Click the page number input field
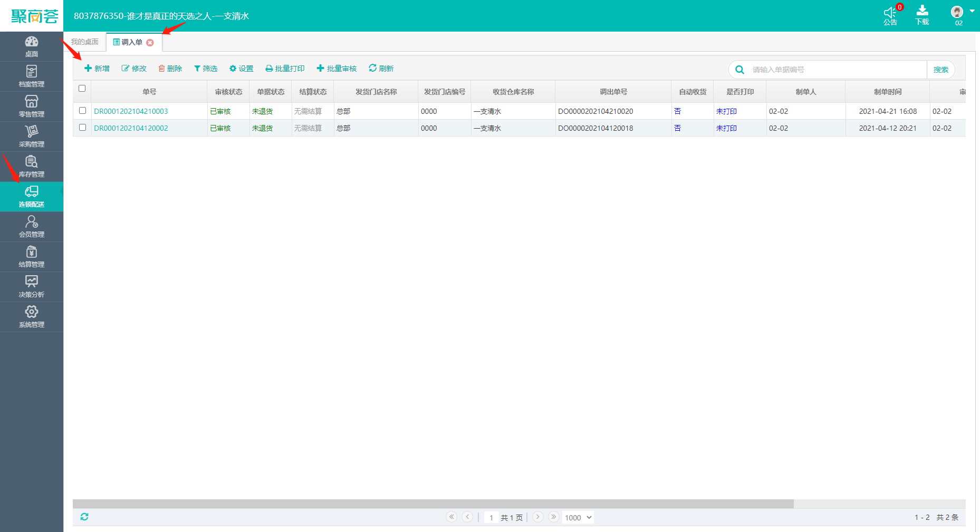Viewport: 980px width, 532px height. (491, 518)
